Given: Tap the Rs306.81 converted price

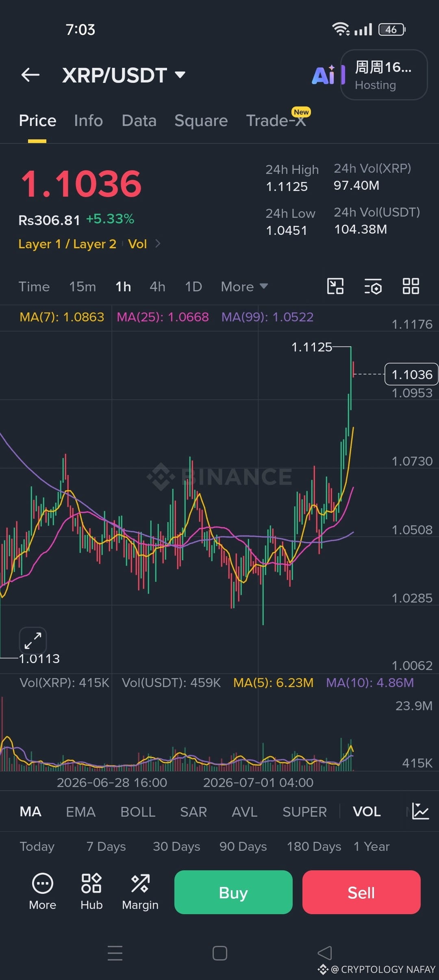Looking at the screenshot, I should point(49,220).
